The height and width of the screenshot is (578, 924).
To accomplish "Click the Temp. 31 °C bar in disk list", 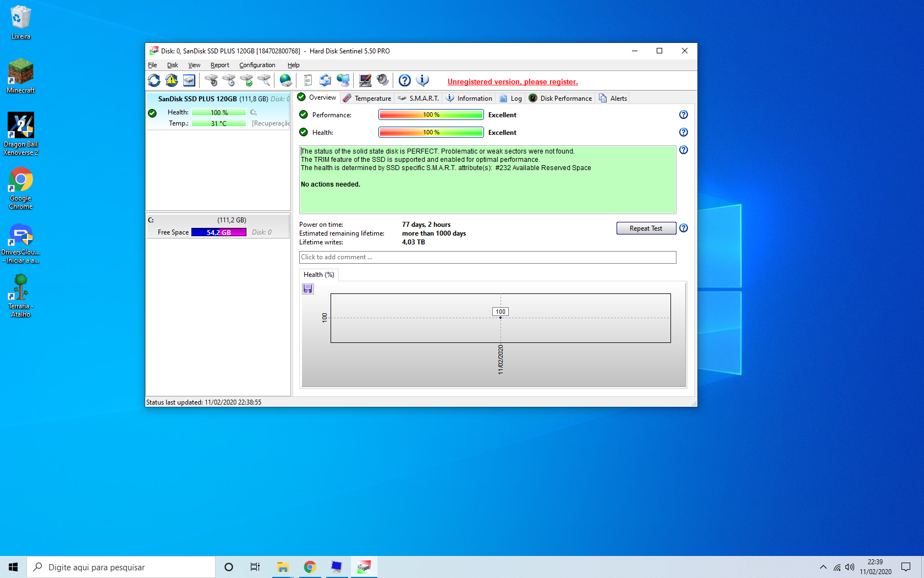I will click(x=219, y=123).
